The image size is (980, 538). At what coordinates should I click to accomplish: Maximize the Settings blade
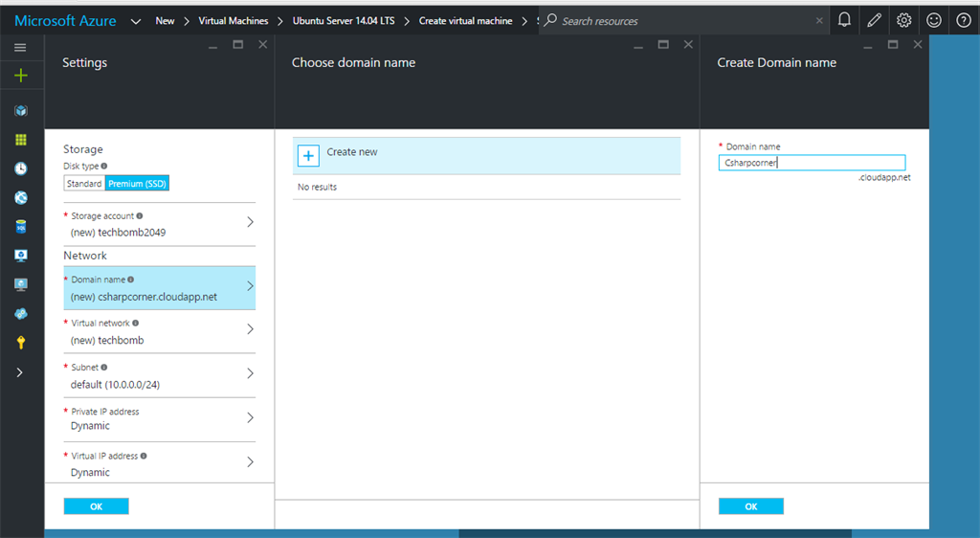237,44
